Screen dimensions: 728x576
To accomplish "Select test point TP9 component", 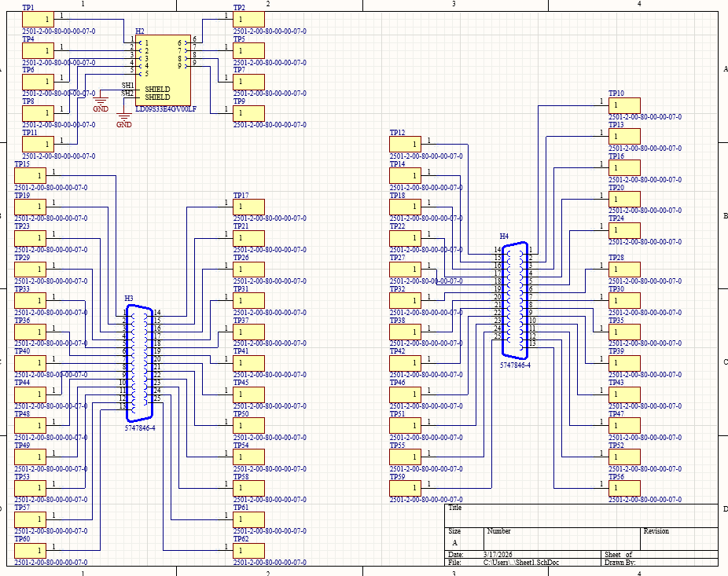I will pos(249,113).
